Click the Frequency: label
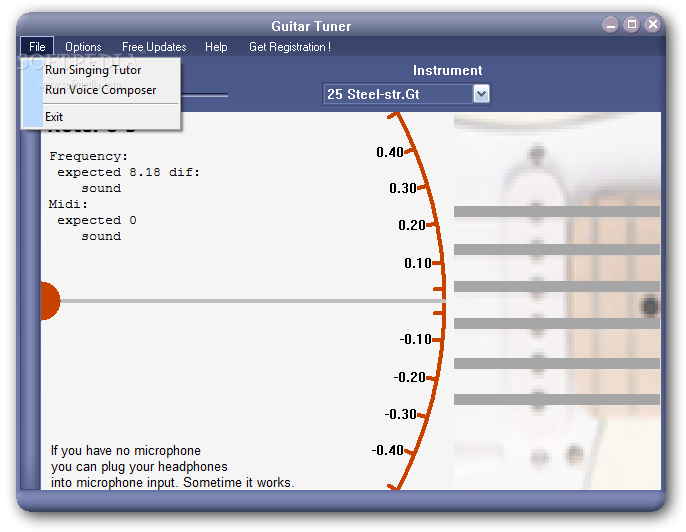Screen dimensions: 686x532 88,156
